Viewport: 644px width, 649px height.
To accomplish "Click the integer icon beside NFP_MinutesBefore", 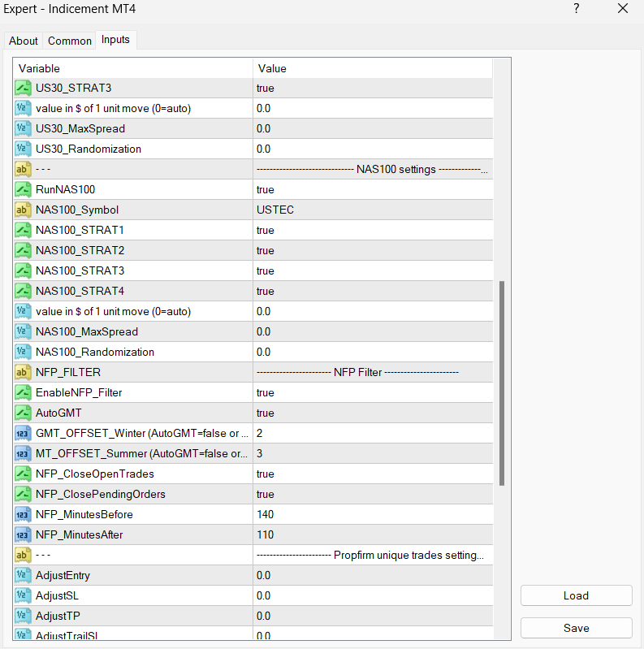I will coord(24,514).
